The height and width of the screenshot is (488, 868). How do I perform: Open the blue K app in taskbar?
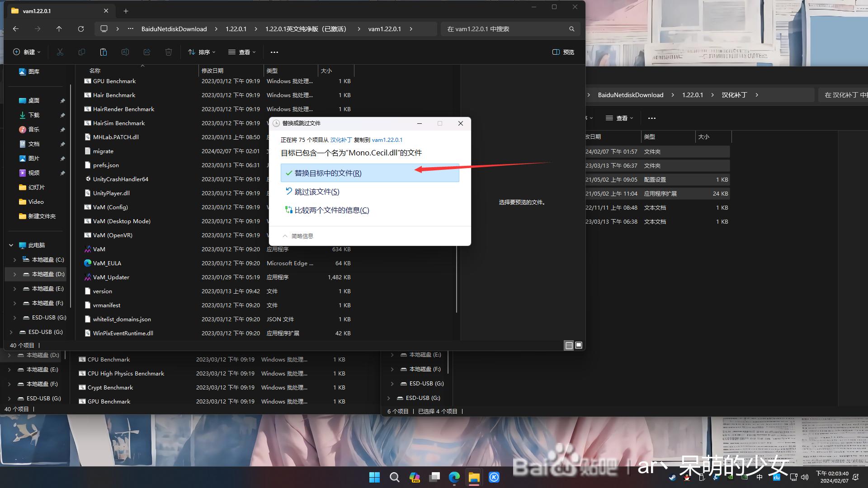point(494,477)
